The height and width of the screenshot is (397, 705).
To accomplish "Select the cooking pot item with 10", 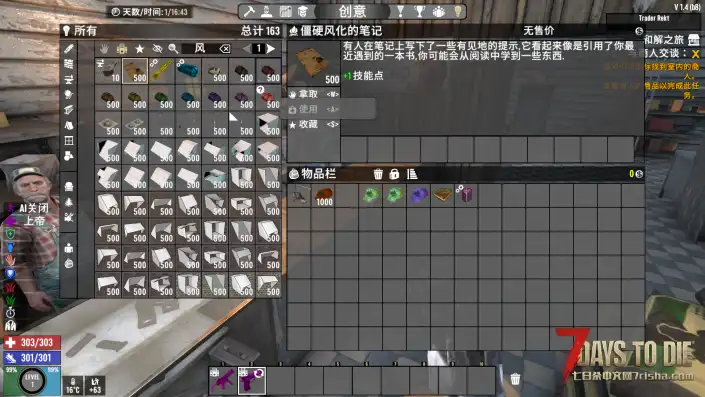I will click(108, 71).
